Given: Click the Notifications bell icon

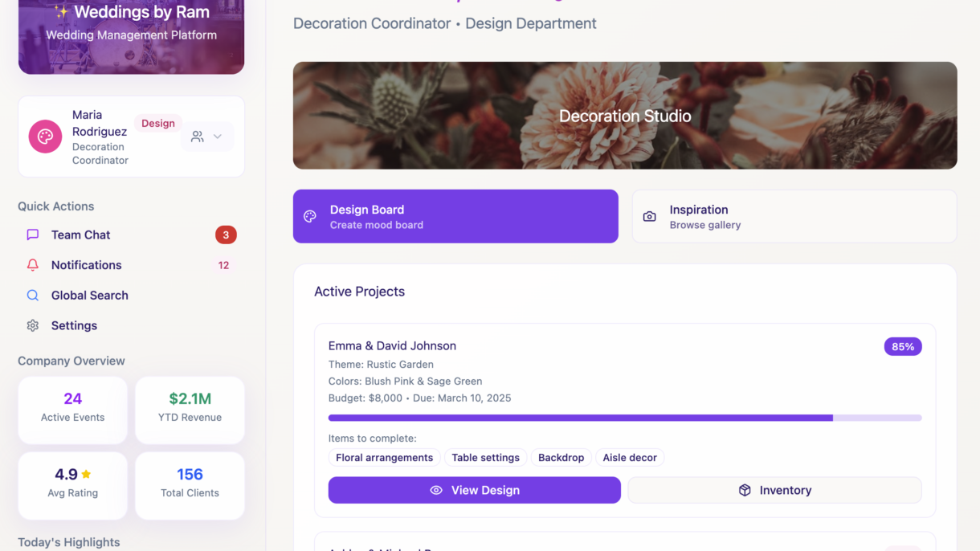Looking at the screenshot, I should click(x=33, y=265).
